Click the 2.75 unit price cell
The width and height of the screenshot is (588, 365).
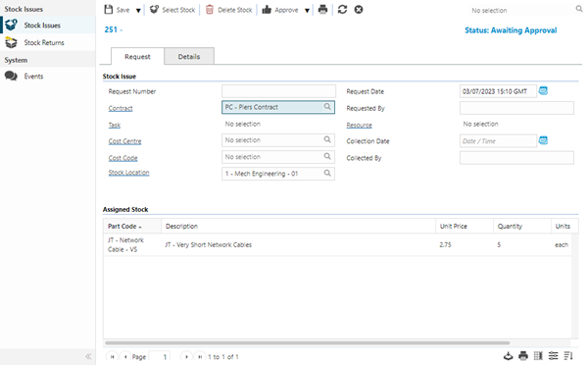tap(445, 245)
